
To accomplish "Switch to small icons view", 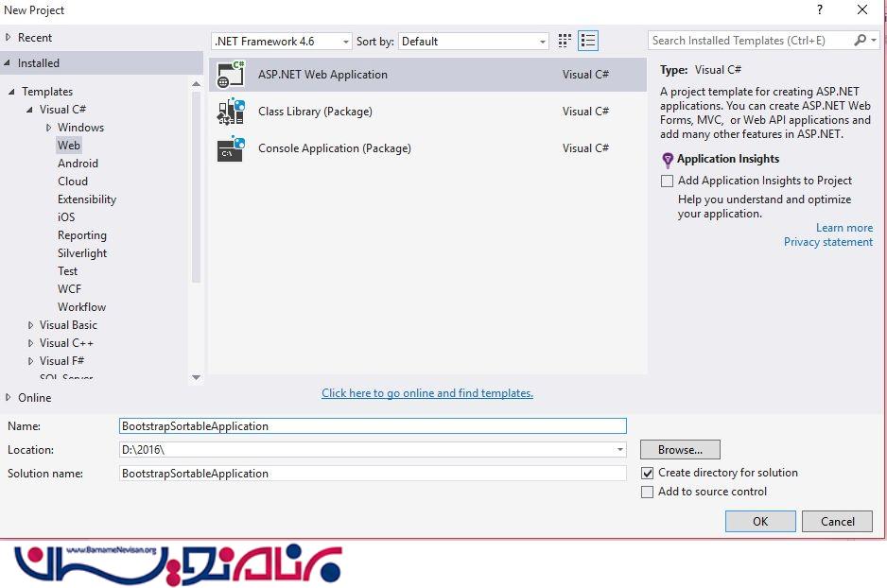I will (x=564, y=41).
